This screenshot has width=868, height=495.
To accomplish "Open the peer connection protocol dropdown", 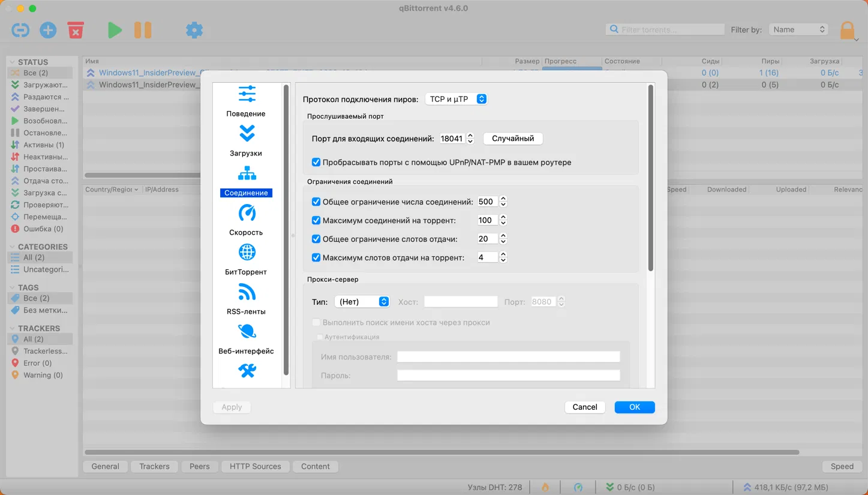I will (456, 99).
